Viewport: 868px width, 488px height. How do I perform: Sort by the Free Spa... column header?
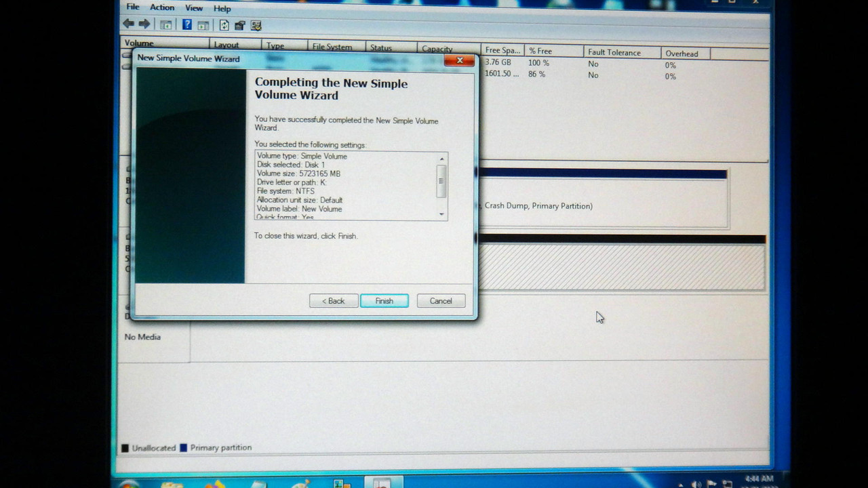(502, 50)
